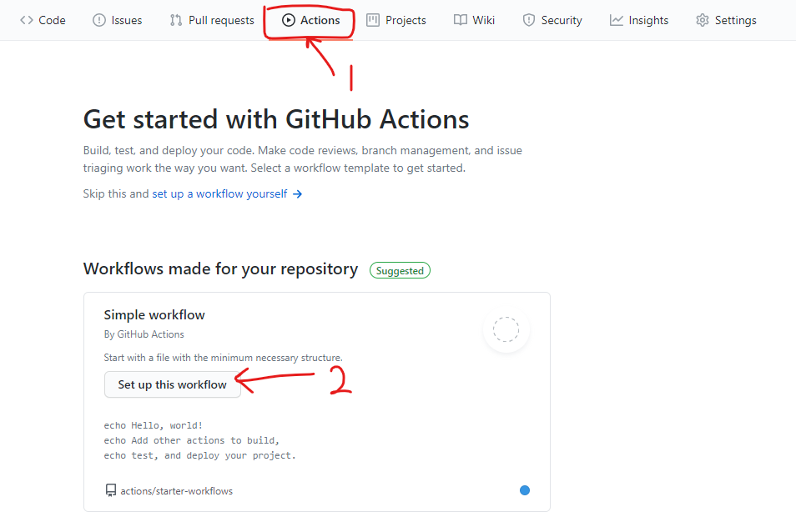Click the 'echo Hello, world!' code line
This screenshot has width=796, height=532.
pos(154,425)
